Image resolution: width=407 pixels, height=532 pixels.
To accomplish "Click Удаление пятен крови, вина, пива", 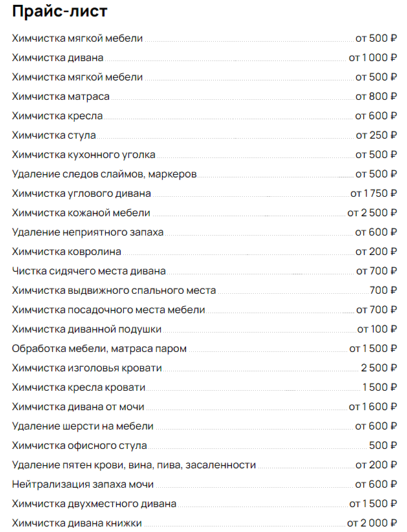I will coord(133,465).
